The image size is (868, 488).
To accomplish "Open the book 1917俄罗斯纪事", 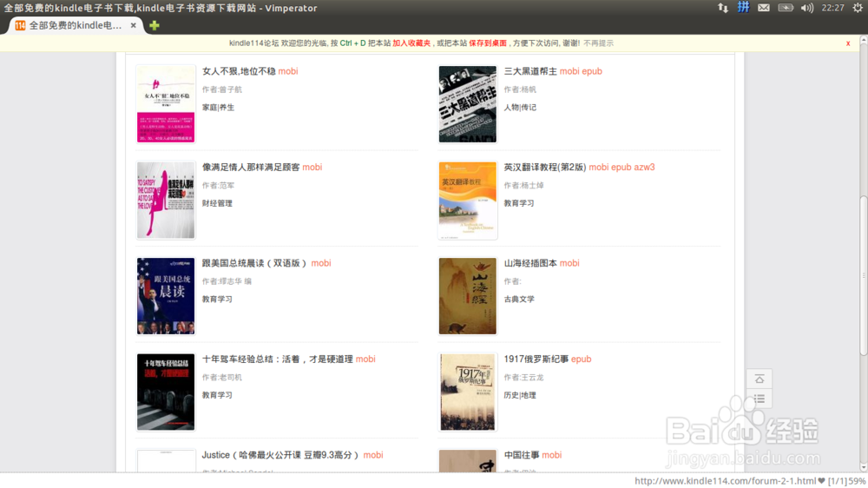I will click(x=536, y=359).
